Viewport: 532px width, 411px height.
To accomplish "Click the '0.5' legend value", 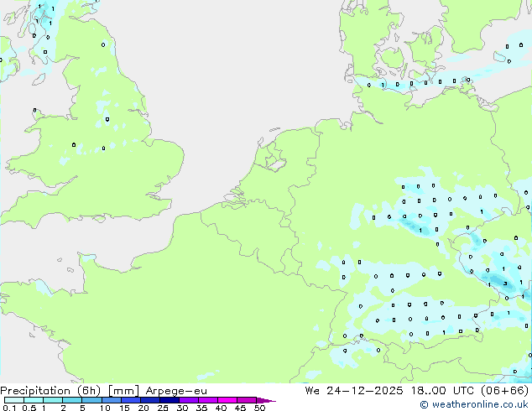I will tap(29, 408).
